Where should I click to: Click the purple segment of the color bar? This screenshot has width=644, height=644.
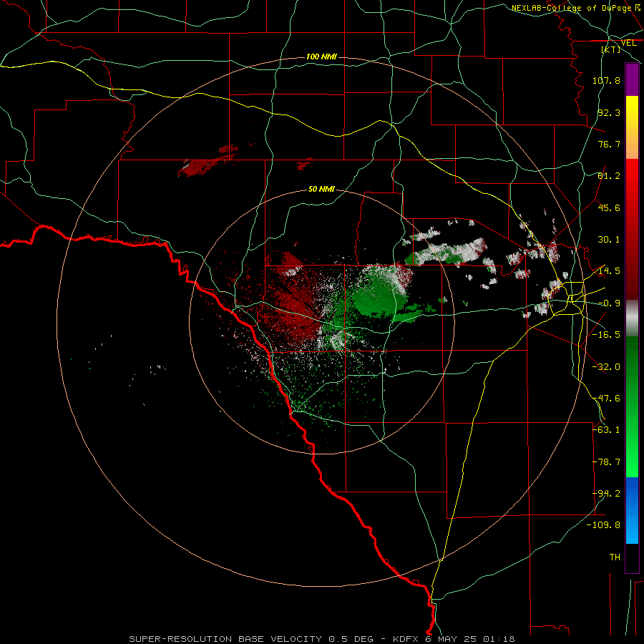coord(632,79)
